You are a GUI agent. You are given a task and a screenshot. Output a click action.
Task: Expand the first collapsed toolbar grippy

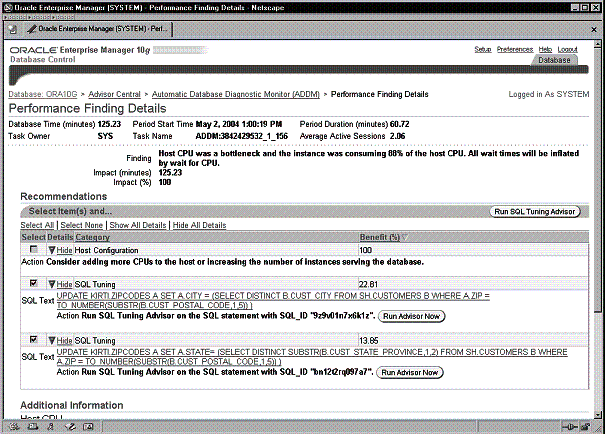tap(15, 17)
